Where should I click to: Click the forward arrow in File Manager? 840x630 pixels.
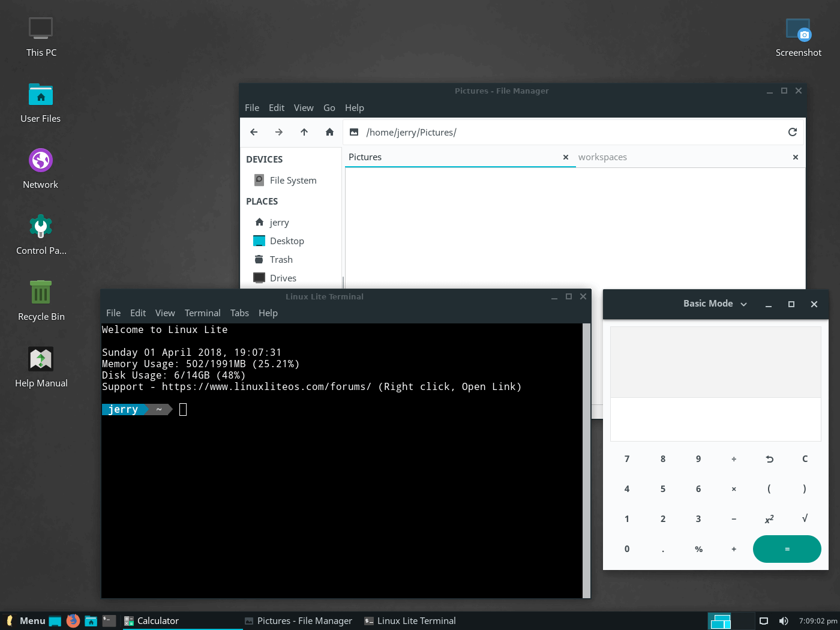pos(279,132)
